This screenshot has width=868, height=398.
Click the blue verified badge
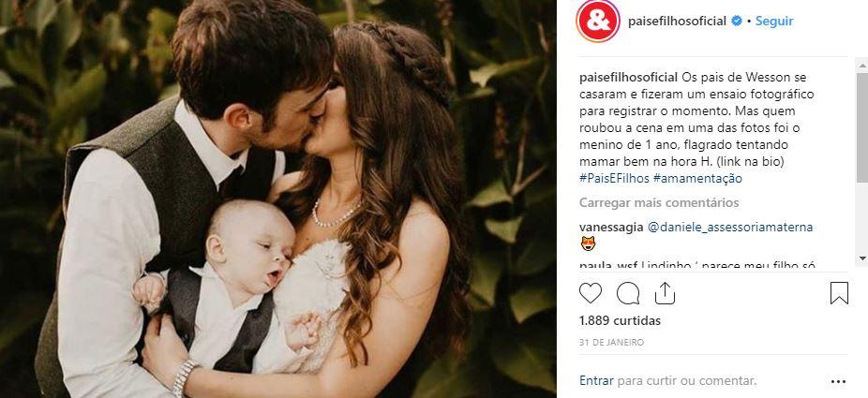pyautogui.click(x=736, y=21)
